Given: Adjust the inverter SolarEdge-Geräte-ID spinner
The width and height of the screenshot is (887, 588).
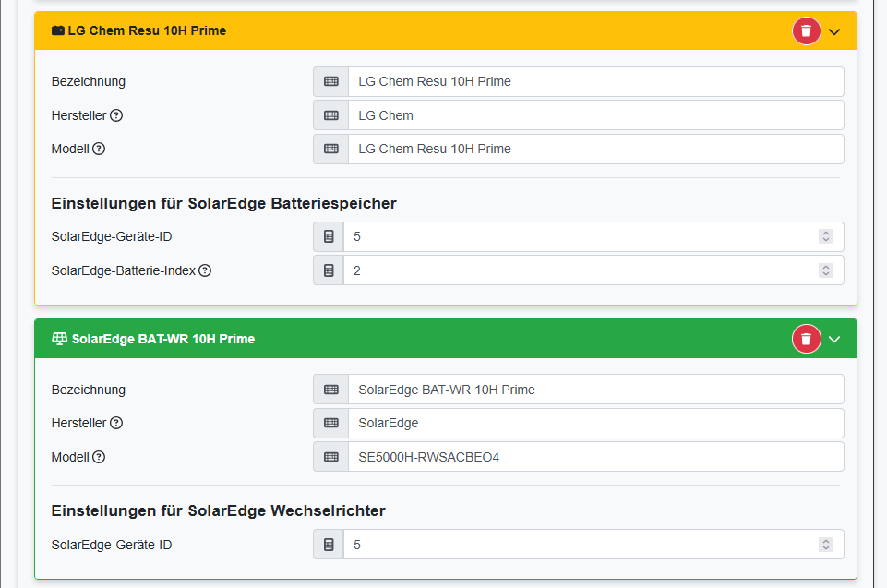Looking at the screenshot, I should pos(826,545).
